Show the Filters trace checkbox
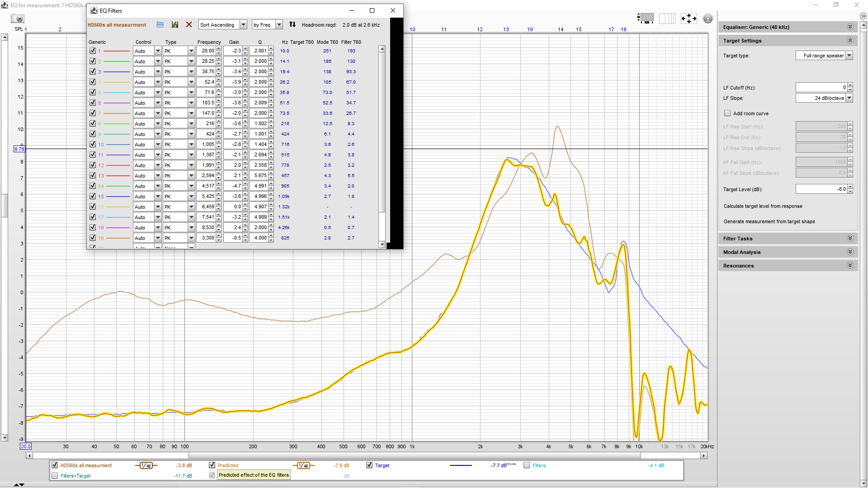The height and width of the screenshot is (488, 868). tap(527, 465)
